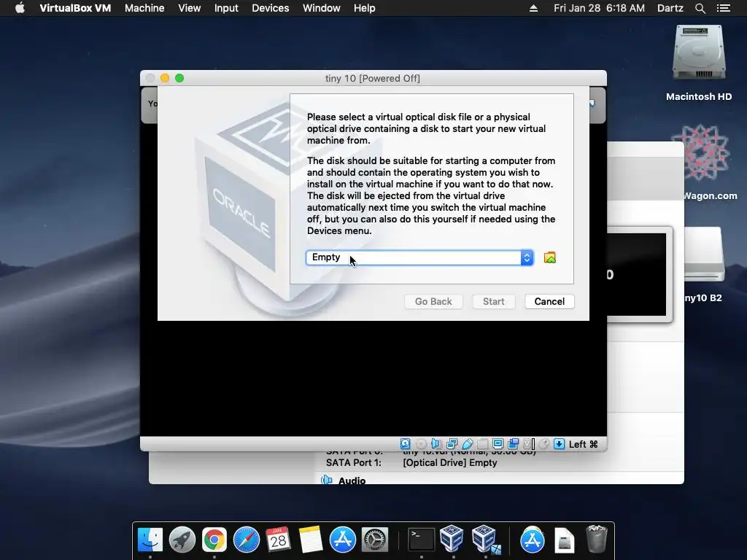Open Google Chrome from the Dock

tap(214, 540)
